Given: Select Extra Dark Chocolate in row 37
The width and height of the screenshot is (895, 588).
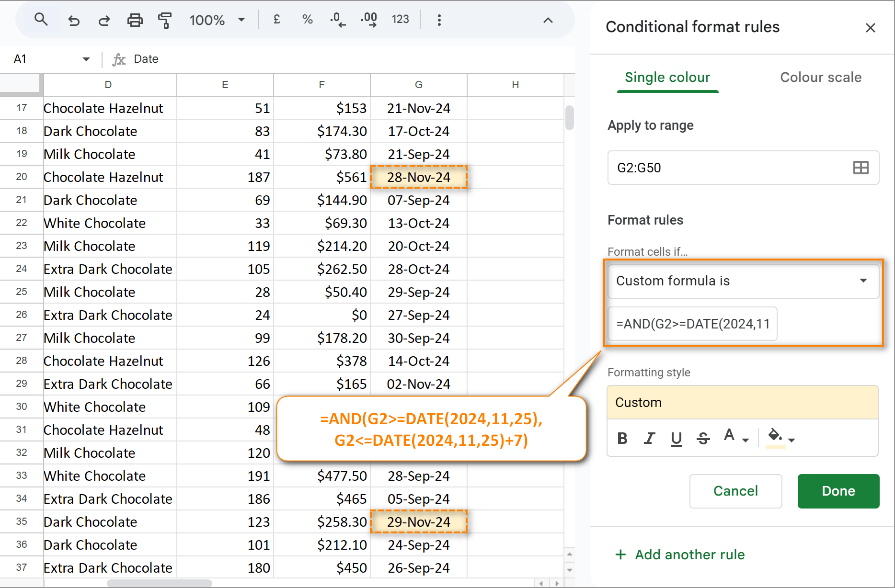Looking at the screenshot, I should tap(110, 567).
